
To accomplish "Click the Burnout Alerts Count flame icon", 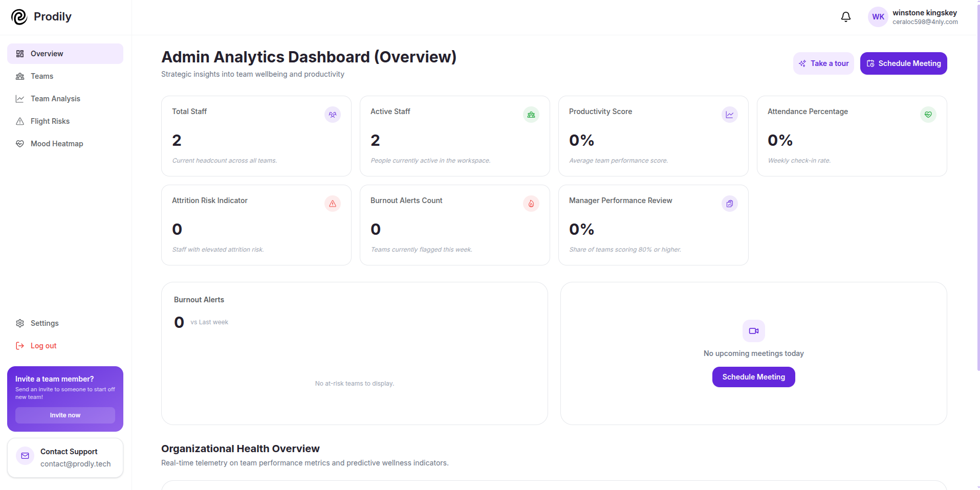I will tap(531, 204).
